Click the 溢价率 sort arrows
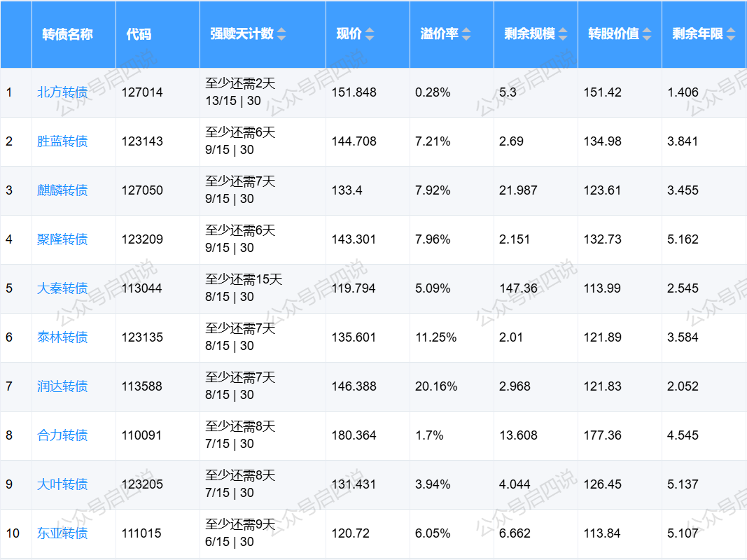 click(x=466, y=34)
